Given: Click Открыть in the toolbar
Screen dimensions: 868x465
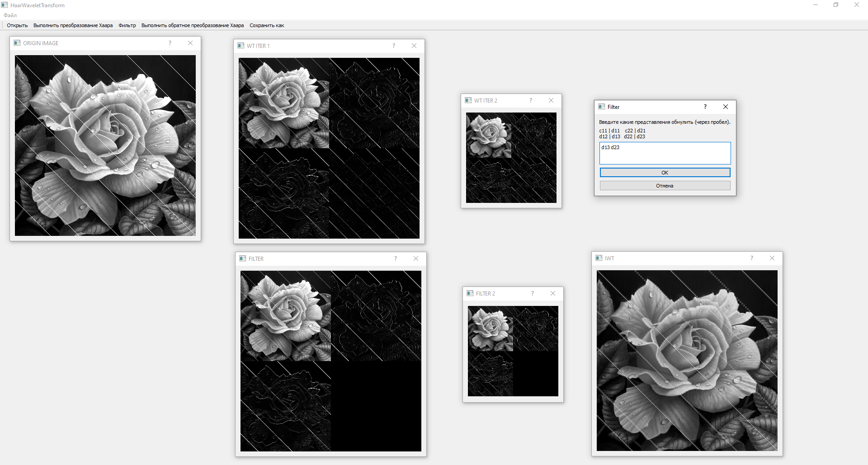Looking at the screenshot, I should coord(17,25).
